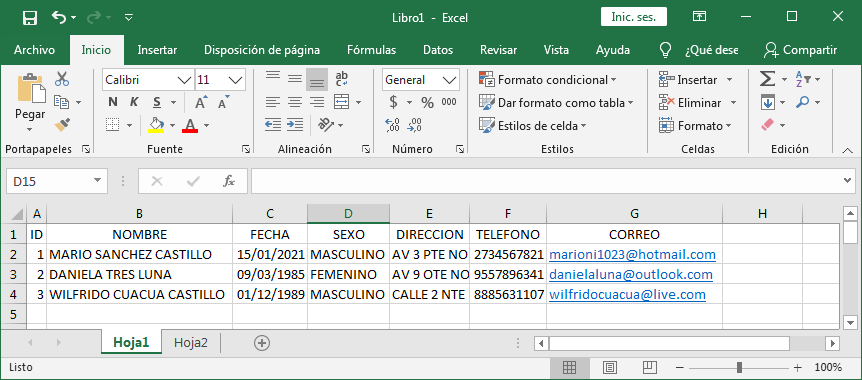Apply accounting $ number format
Image resolution: width=862 pixels, height=380 pixels.
coord(393,102)
